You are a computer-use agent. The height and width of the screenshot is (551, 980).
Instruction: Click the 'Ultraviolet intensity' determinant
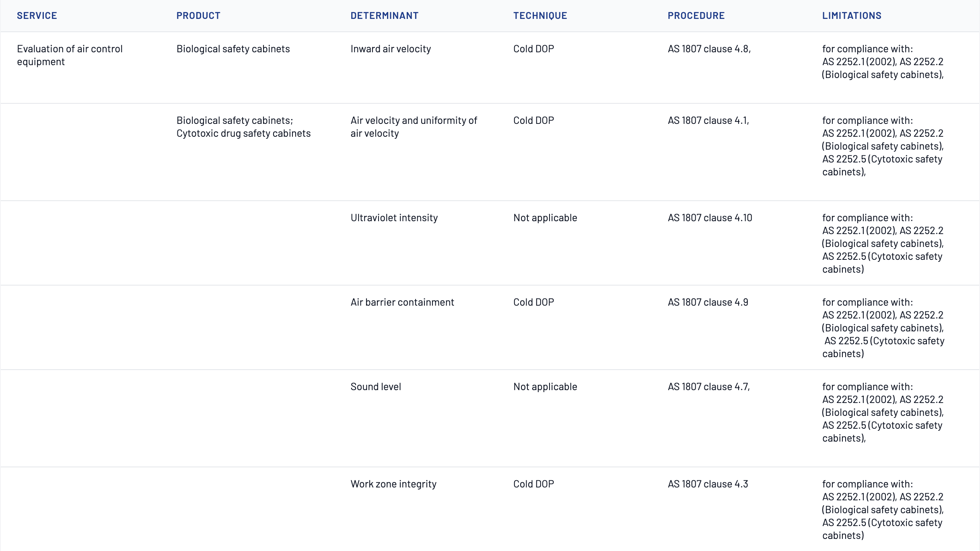click(394, 218)
